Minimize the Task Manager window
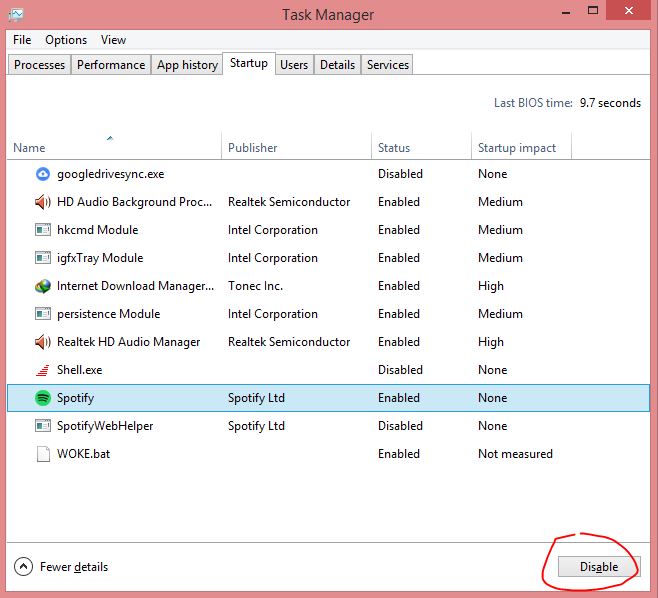The width and height of the screenshot is (658, 598). [x=566, y=11]
